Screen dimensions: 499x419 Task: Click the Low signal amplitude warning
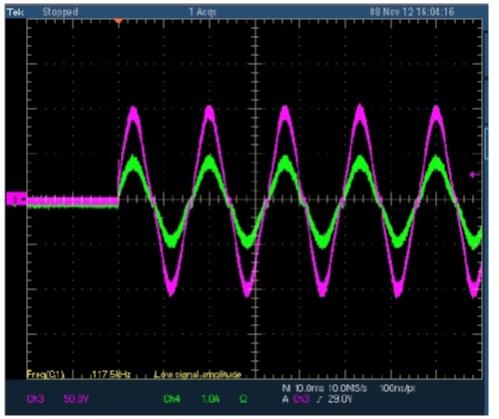(x=197, y=375)
